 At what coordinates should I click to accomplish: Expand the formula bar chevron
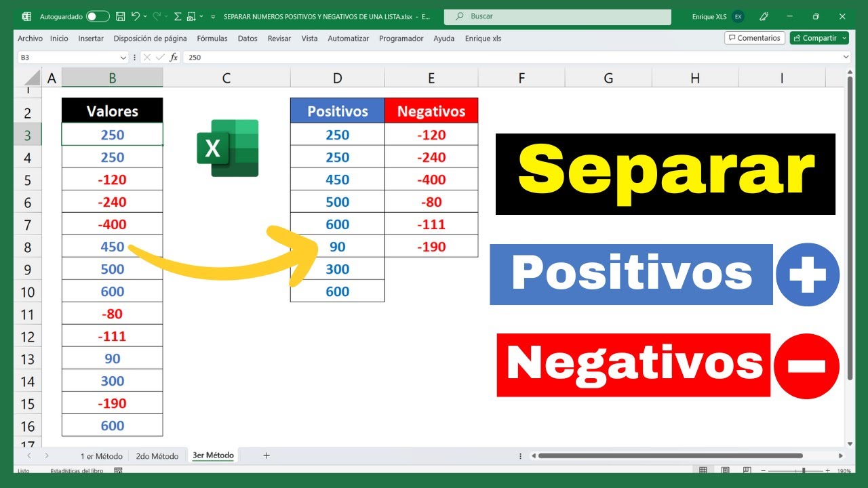pyautogui.click(x=845, y=58)
